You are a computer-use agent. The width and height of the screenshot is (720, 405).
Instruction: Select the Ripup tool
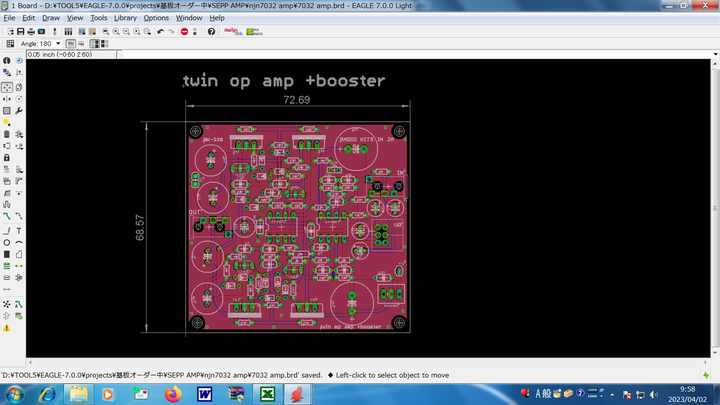19,216
